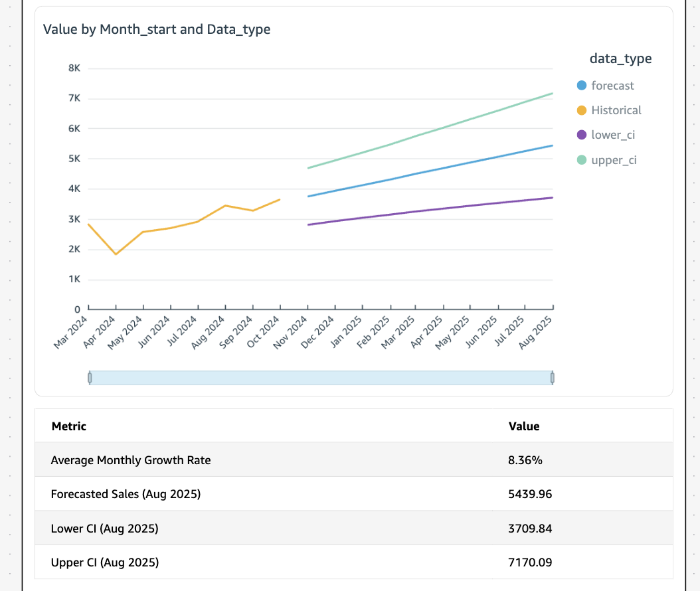The width and height of the screenshot is (700, 591).
Task: Click the middle of the date range bar
Action: (x=321, y=378)
